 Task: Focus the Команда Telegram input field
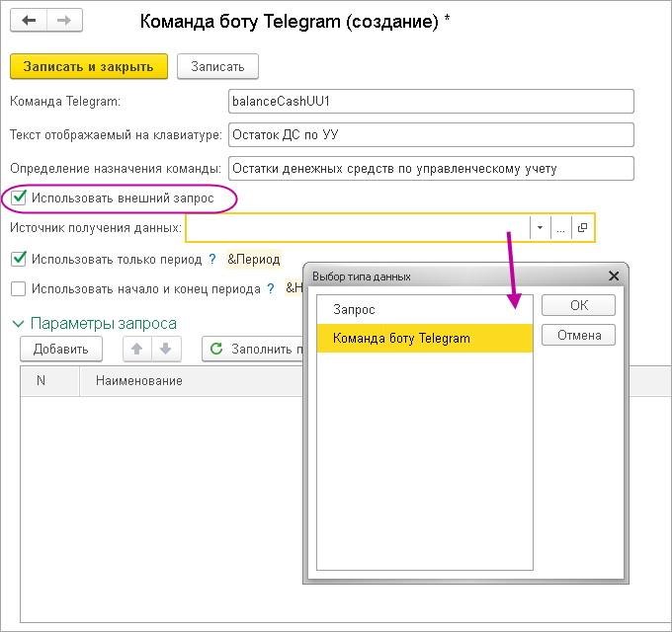(431, 101)
